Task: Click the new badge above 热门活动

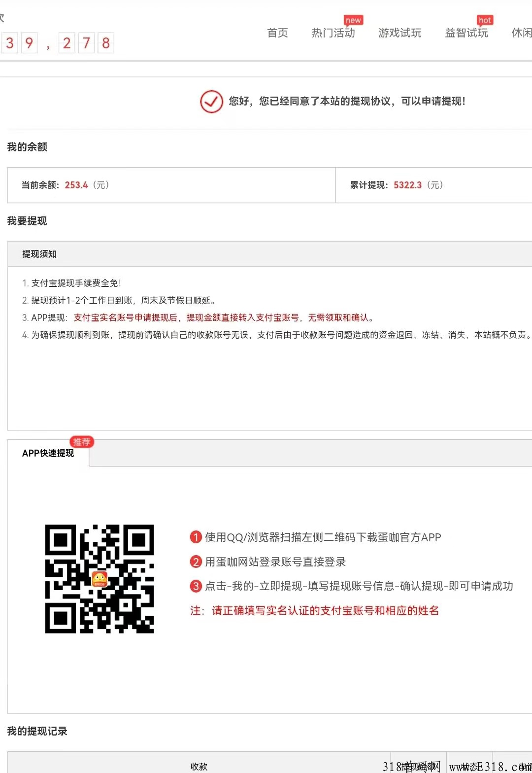Action: pos(353,20)
